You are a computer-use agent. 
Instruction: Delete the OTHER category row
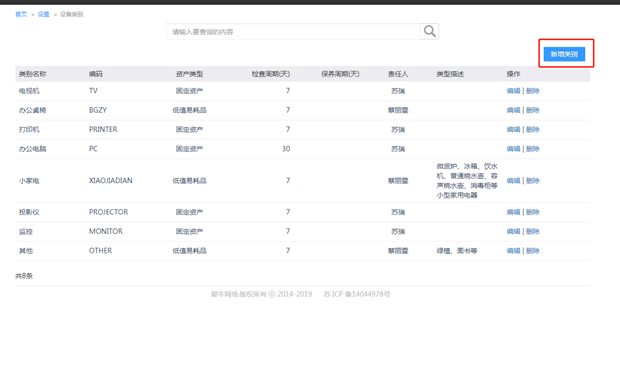pos(533,251)
